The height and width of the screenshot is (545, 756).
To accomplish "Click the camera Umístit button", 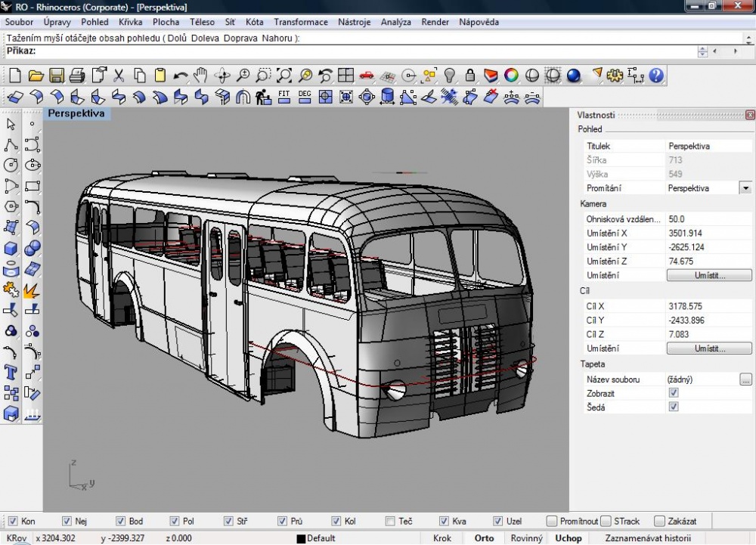I will pyautogui.click(x=709, y=275).
